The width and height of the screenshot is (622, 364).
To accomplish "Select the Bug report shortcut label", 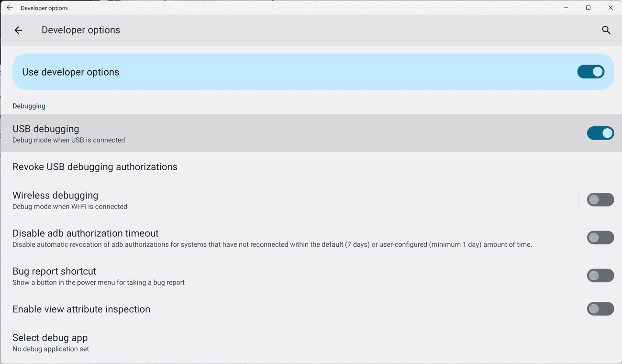I will coord(55,271).
